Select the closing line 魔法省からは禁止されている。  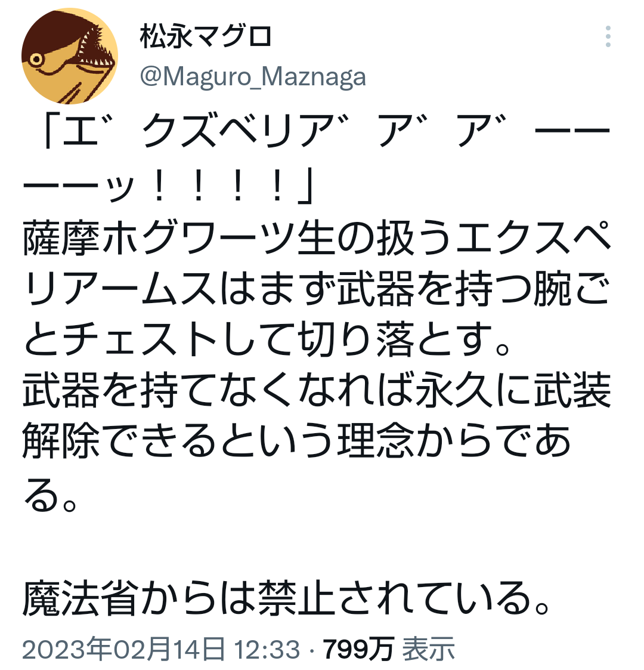286,598
